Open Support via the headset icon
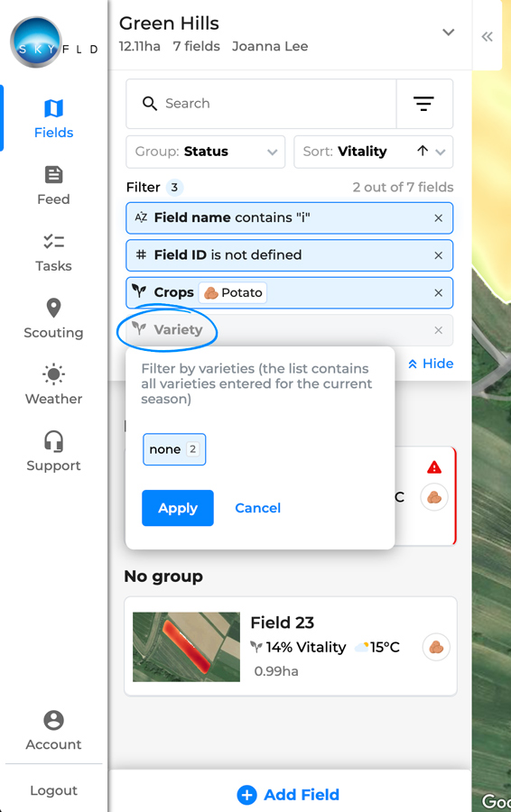This screenshot has width=511, height=812. coord(53,452)
